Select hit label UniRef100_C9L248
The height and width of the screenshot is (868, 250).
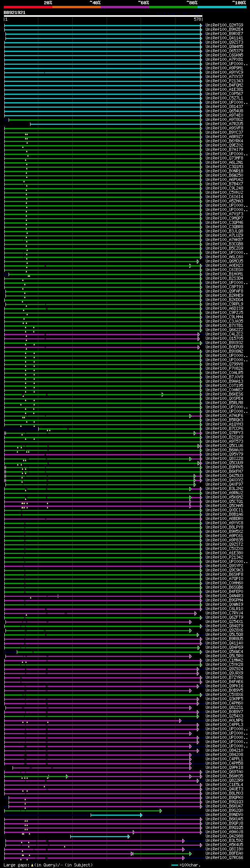224,188
